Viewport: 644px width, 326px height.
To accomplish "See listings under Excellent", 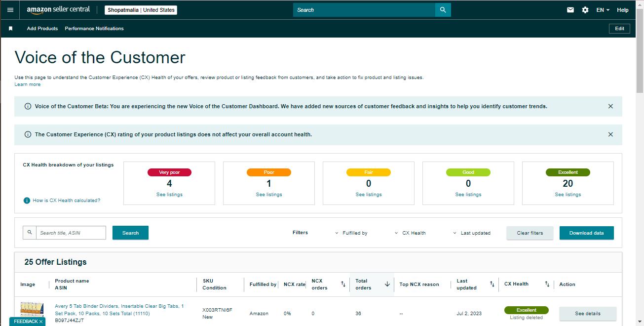I will [568, 195].
